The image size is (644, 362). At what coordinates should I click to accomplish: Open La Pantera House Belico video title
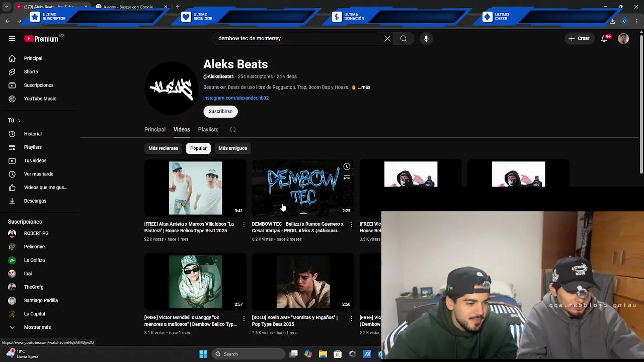[189, 227]
